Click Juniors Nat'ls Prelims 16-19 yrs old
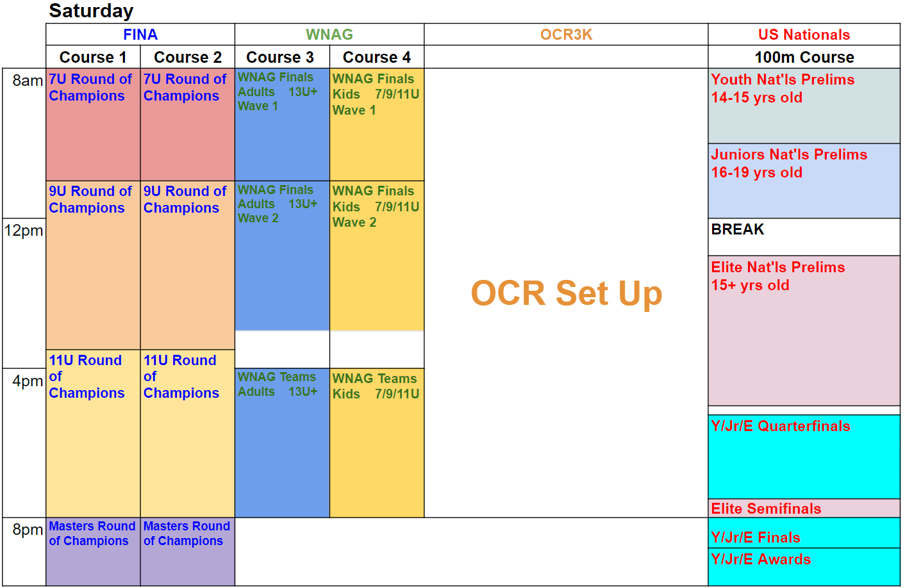Viewport: 905px width, 588px height. (x=804, y=181)
